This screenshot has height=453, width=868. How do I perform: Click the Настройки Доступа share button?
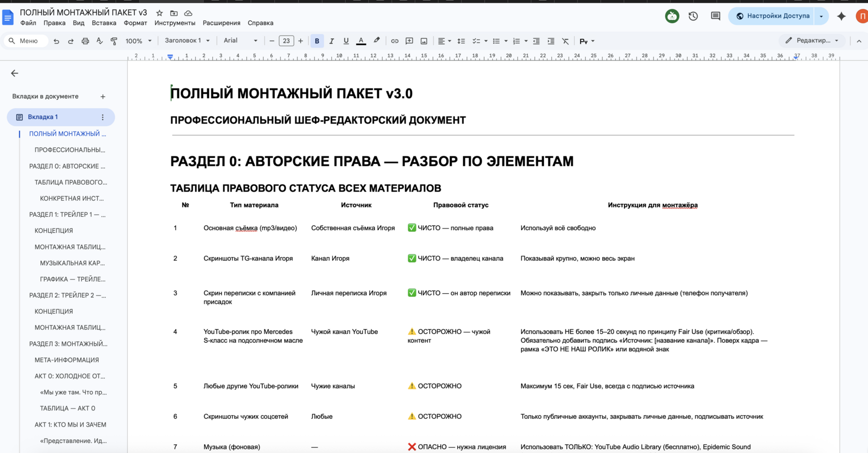click(x=771, y=16)
